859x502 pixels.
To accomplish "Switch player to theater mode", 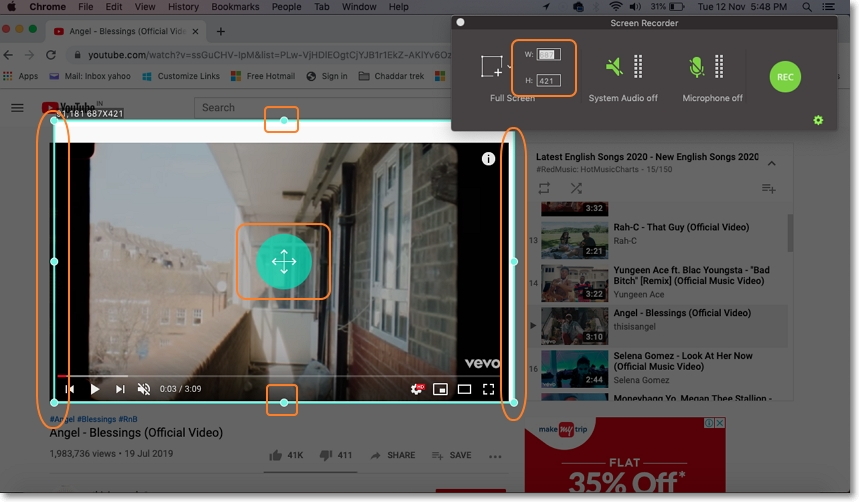I will (x=464, y=389).
